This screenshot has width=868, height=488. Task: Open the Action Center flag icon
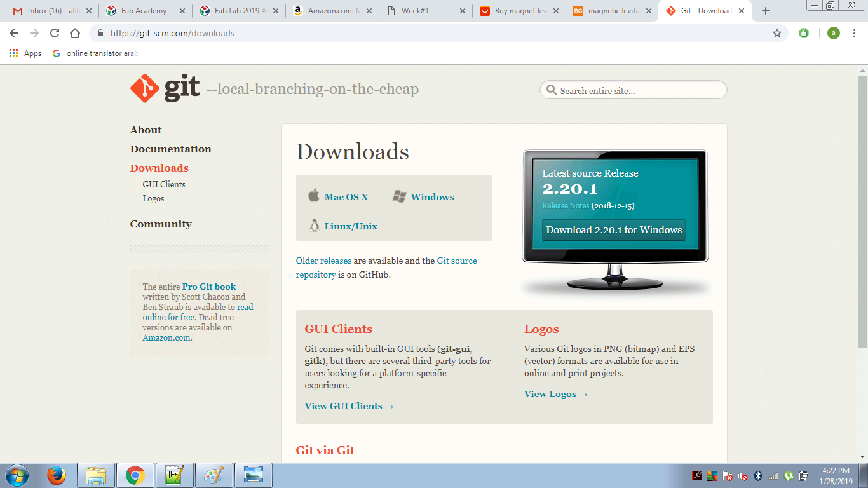[x=728, y=475]
